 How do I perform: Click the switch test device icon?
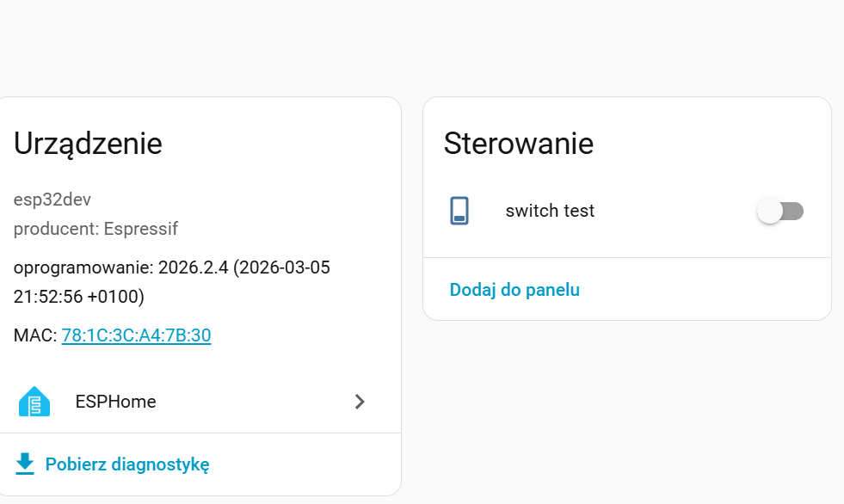(460, 211)
